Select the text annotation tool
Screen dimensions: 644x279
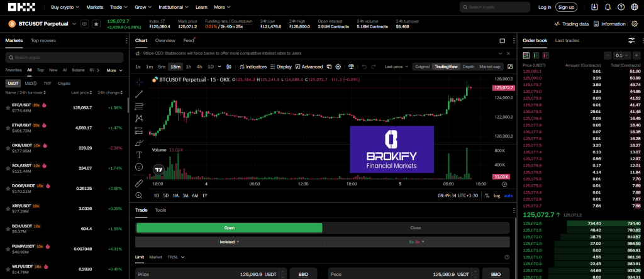pos(139,154)
